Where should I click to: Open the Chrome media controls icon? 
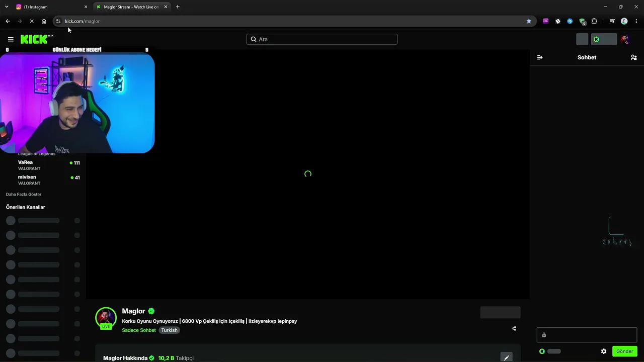[612, 21]
